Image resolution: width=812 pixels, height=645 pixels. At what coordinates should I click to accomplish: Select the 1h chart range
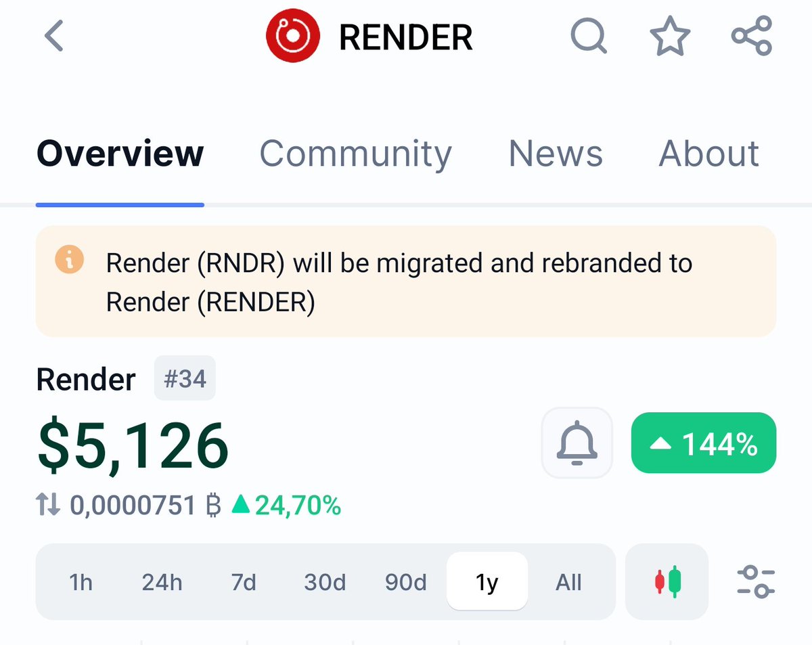point(81,582)
